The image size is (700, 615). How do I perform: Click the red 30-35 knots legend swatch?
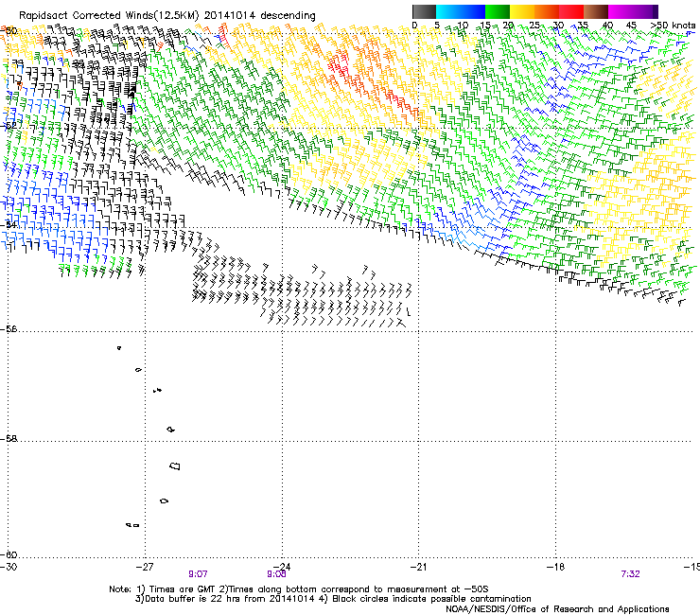coord(571,11)
